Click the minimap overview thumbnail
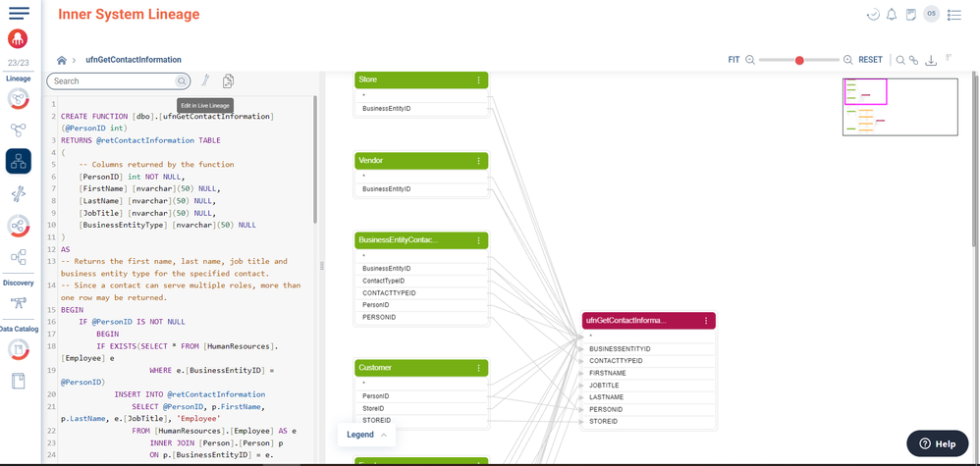 900,107
